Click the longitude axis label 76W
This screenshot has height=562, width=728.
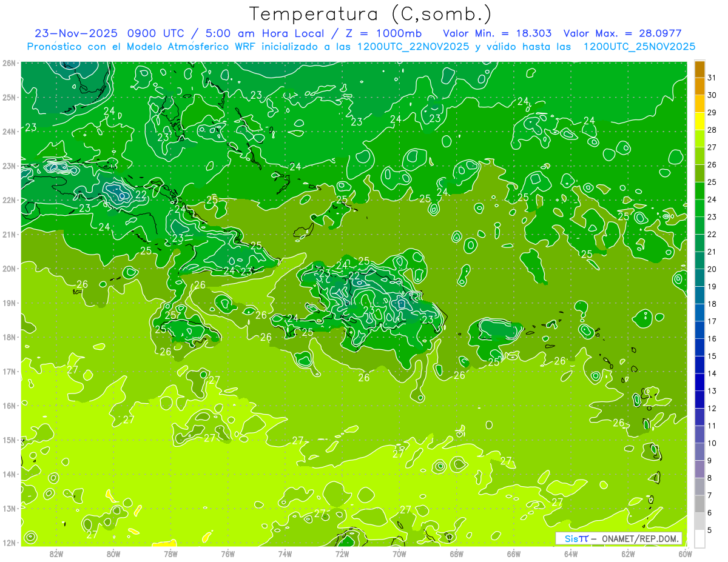[x=228, y=554]
